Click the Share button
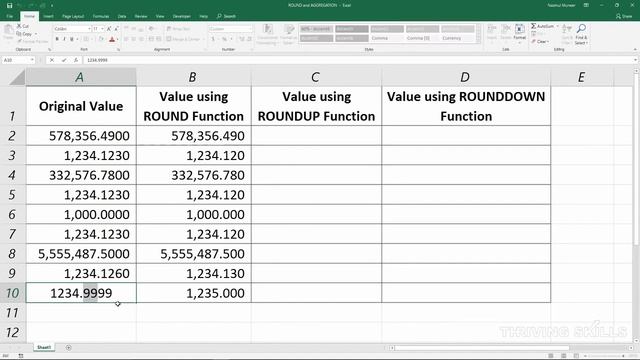 point(624,16)
